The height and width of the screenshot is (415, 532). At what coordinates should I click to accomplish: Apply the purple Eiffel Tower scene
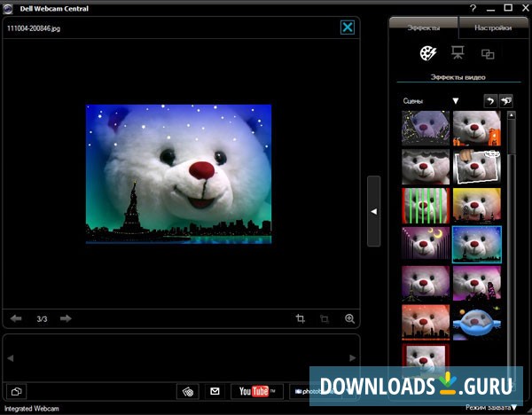(426, 284)
